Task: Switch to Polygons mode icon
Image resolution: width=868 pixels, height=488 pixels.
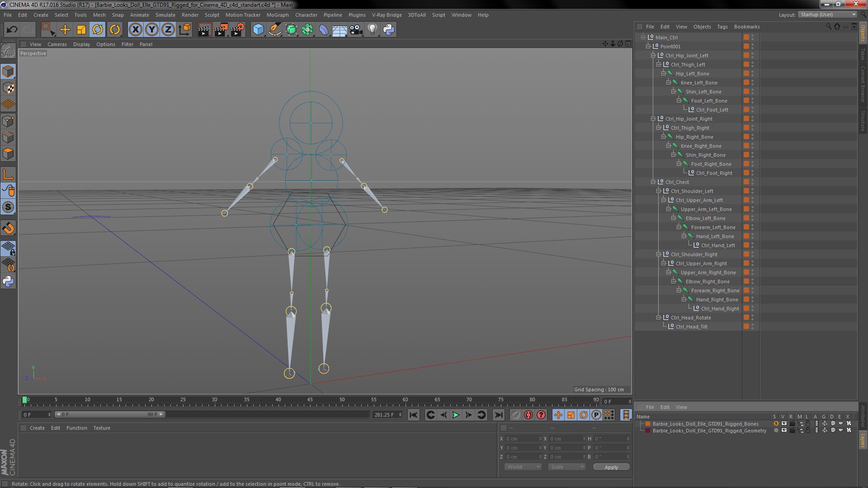Action: click(8, 154)
